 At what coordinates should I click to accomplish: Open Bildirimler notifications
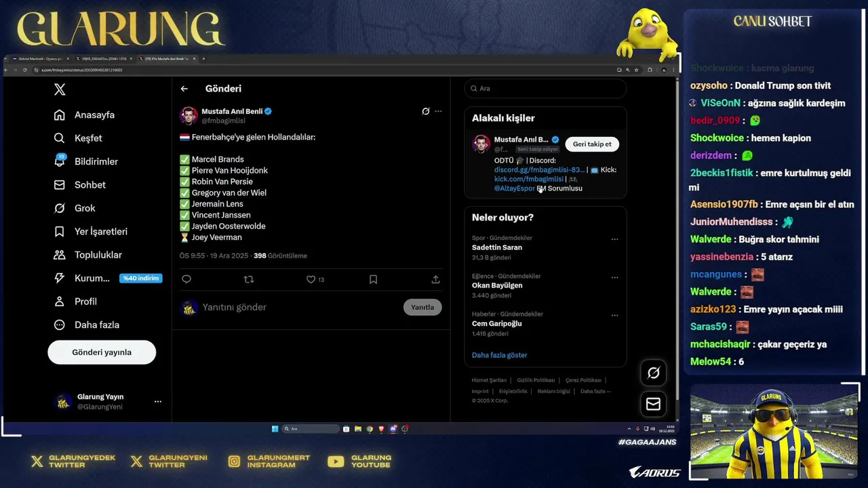(x=86, y=161)
